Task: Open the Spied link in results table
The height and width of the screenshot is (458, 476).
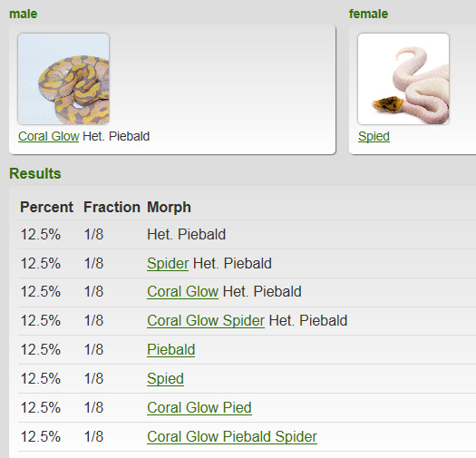Action: click(165, 378)
